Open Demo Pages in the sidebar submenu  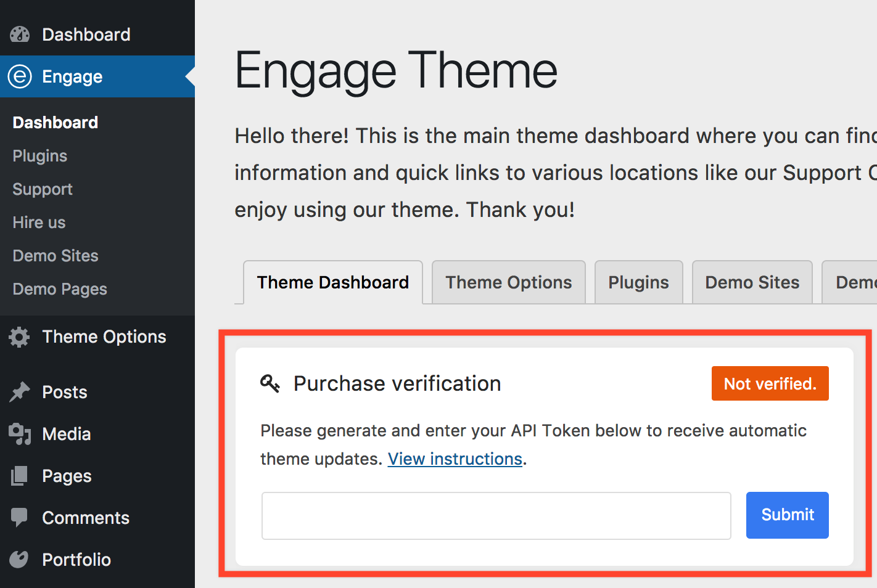[60, 289]
